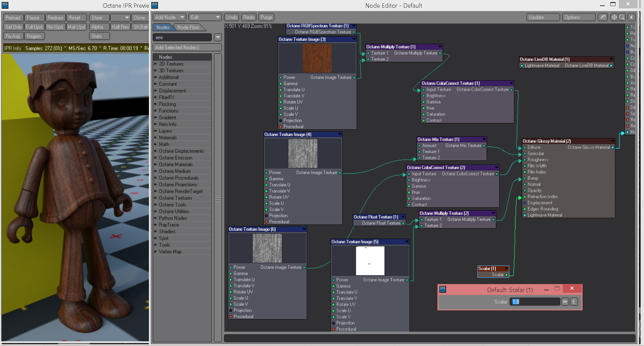
Task: Toggle Half Res in IPR
Action: (x=120, y=27)
